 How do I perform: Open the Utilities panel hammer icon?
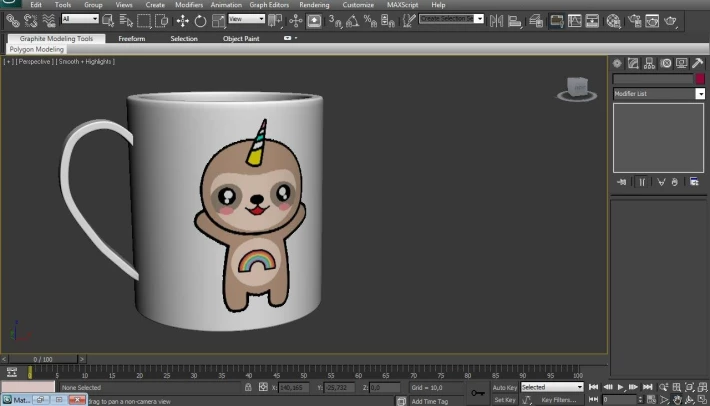pos(698,63)
